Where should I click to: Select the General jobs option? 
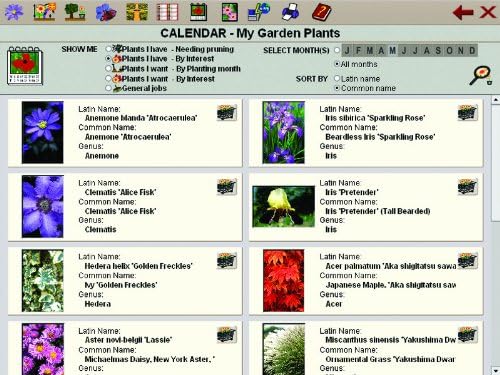pos(108,88)
